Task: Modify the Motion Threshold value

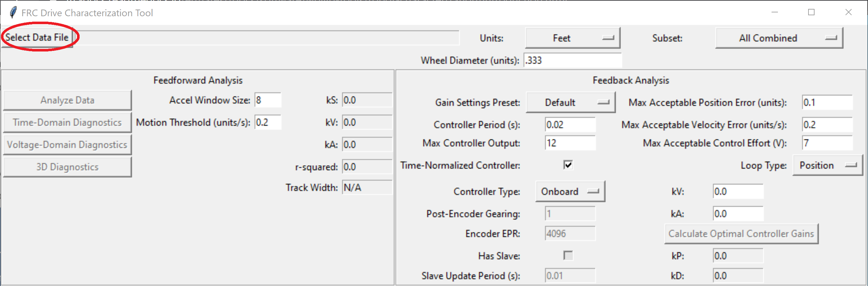Action: [268, 122]
